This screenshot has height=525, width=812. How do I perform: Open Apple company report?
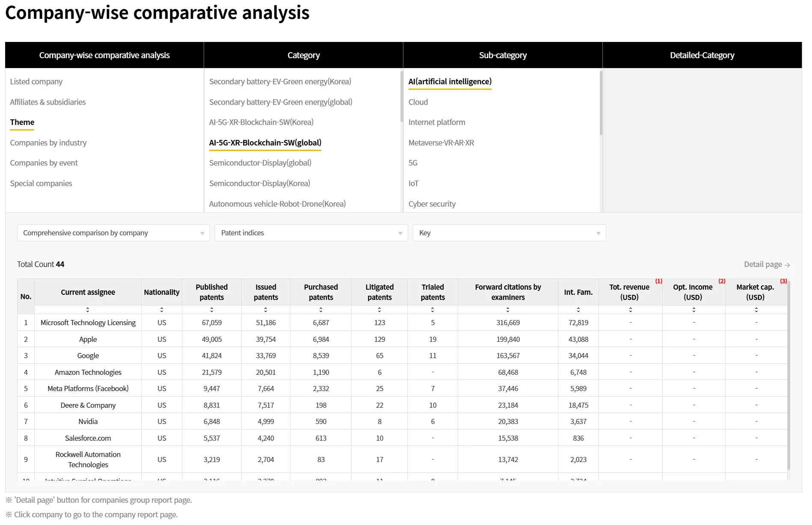pos(88,339)
